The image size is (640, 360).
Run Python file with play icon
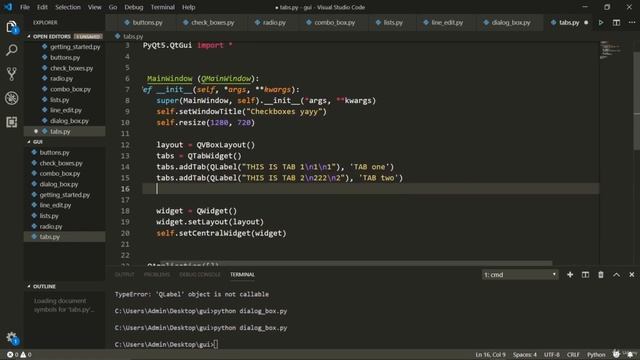pos(601,22)
